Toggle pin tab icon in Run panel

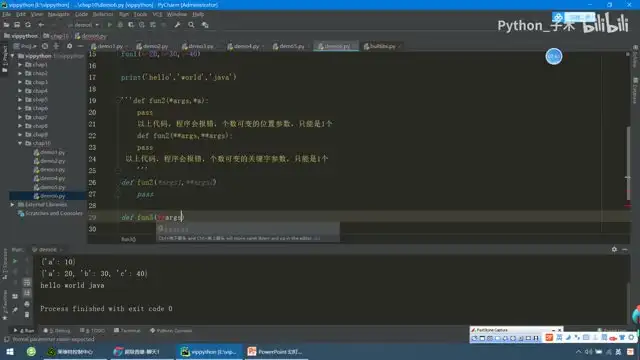tap(15, 310)
